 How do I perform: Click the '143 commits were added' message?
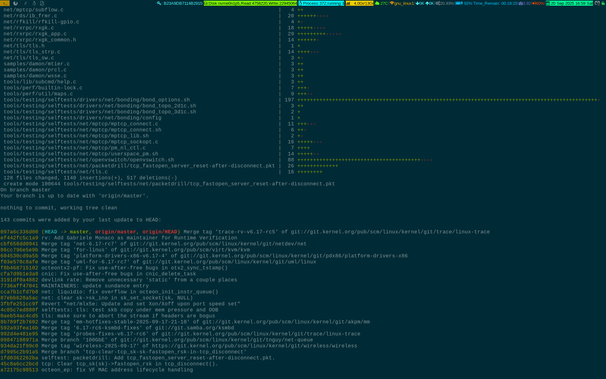coord(81,220)
